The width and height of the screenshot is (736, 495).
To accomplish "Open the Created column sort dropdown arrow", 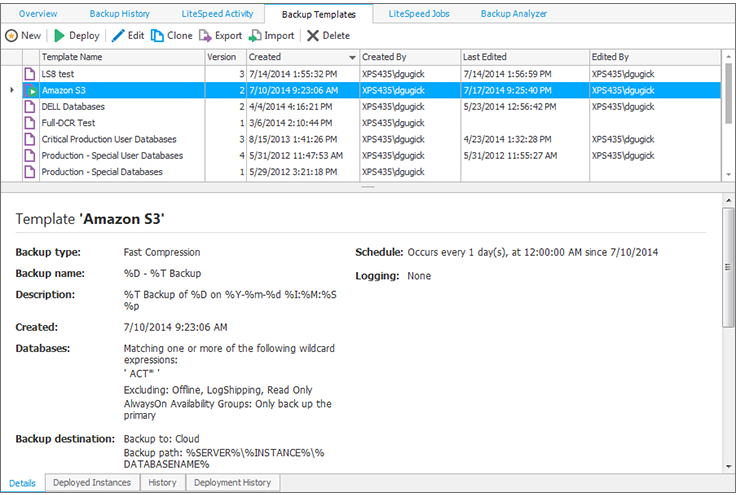I will tap(352, 57).
